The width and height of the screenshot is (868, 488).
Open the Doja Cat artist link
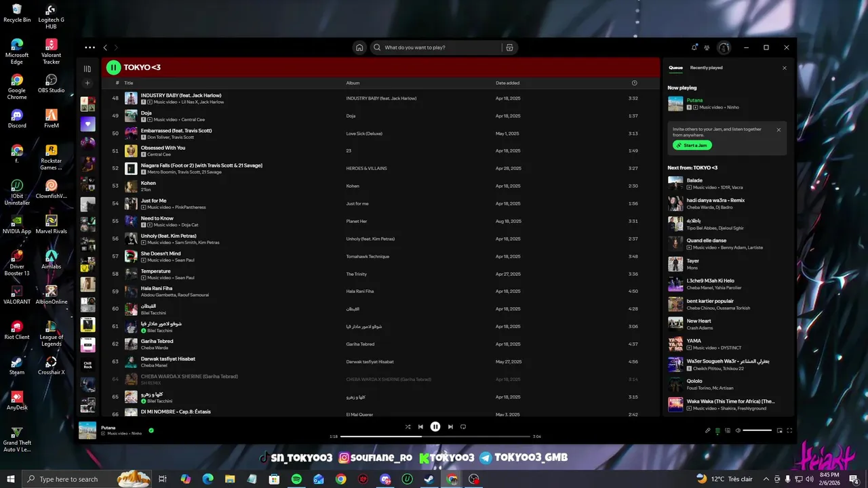point(189,224)
